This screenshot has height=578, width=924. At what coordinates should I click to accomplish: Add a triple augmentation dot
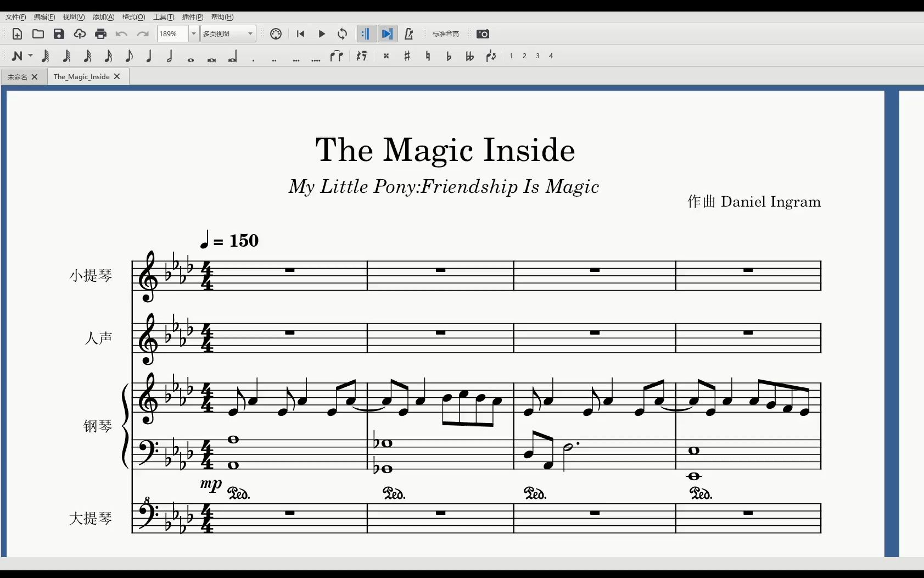296,60
